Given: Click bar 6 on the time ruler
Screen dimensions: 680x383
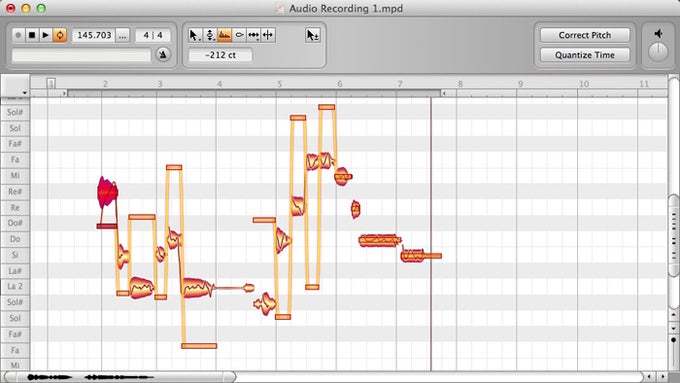Looking at the screenshot, I should [340, 84].
